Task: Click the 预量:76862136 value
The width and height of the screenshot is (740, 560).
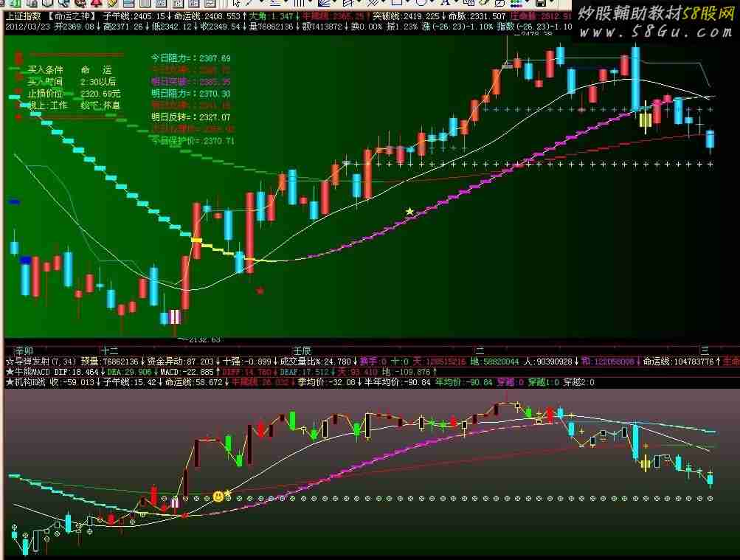Action: [x=111, y=362]
